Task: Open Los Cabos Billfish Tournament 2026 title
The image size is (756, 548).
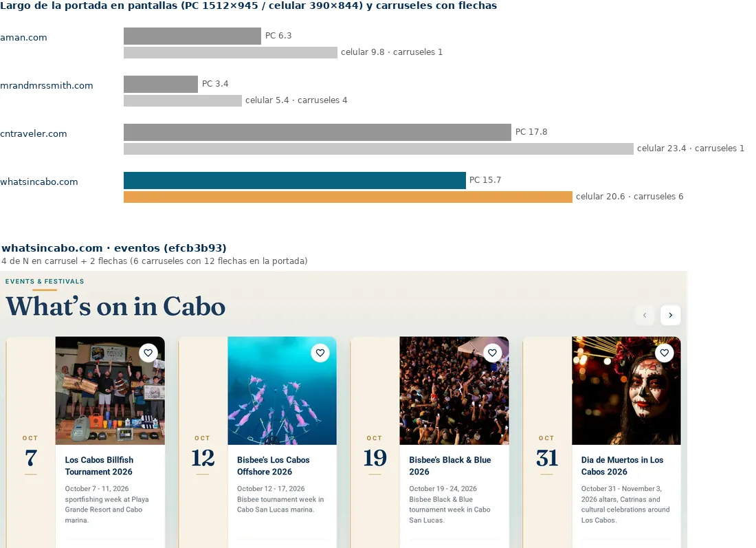Action: tap(100, 466)
